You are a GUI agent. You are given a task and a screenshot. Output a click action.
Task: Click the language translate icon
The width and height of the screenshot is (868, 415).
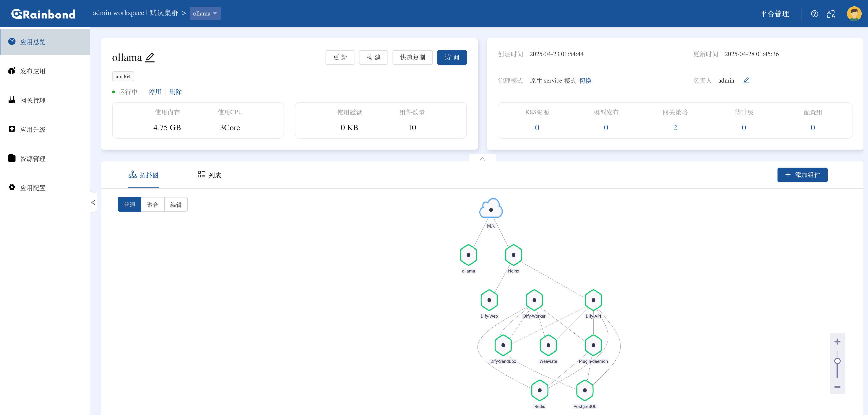[831, 14]
